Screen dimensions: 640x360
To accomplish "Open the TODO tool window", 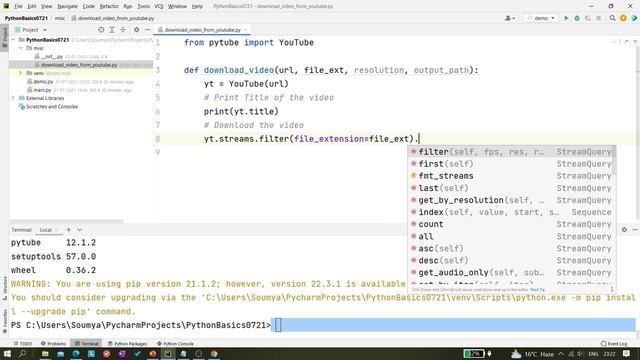I will 22,344.
